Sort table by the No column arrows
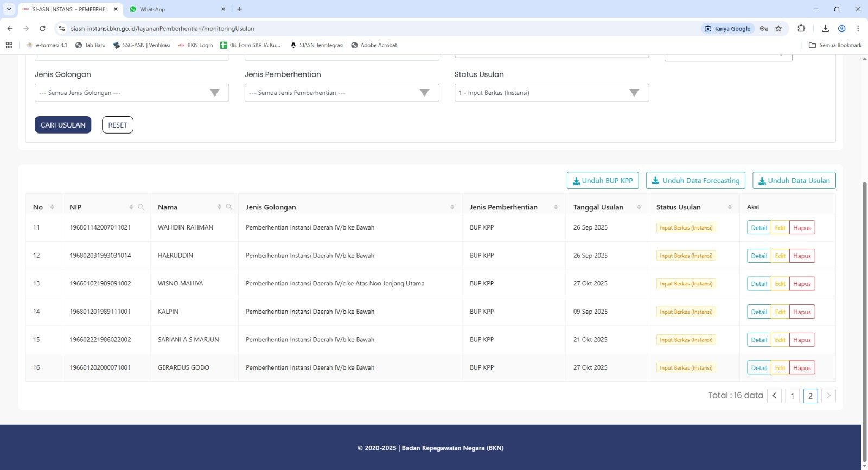Screen dimensions: 868x470 click(52, 207)
